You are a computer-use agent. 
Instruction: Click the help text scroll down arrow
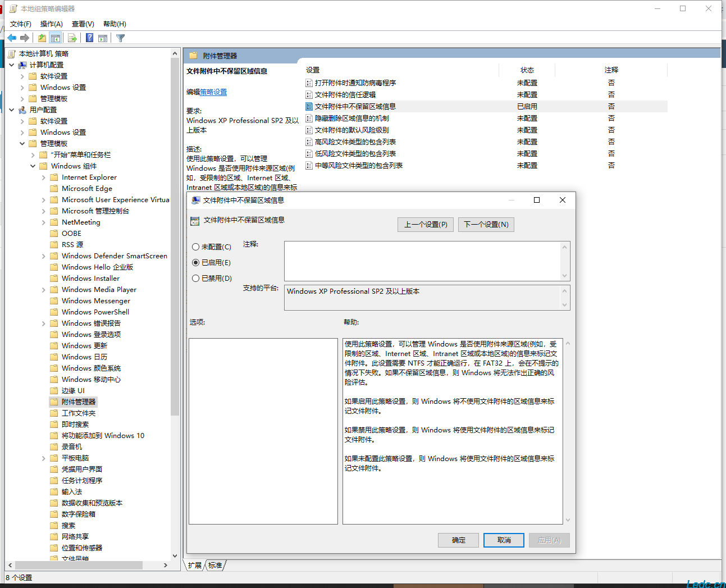click(568, 520)
